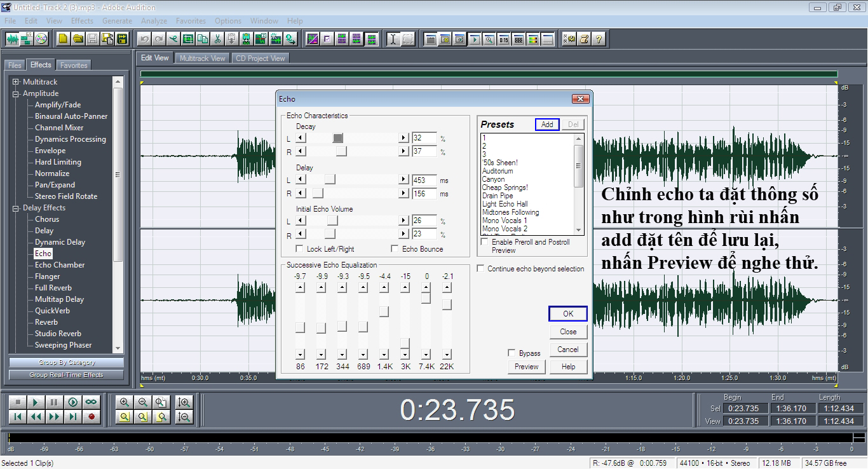This screenshot has width=868, height=469.
Task: Click Go to Beginning transport button
Action: pos(18,416)
